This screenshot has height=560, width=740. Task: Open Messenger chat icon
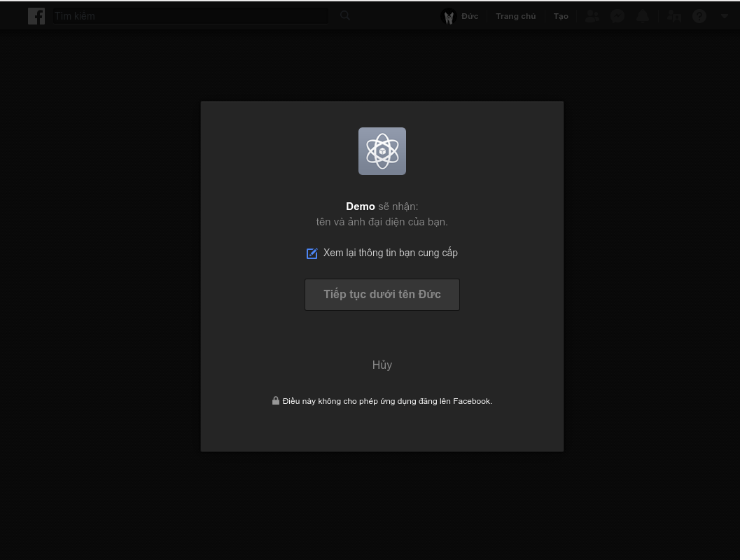pos(617,16)
